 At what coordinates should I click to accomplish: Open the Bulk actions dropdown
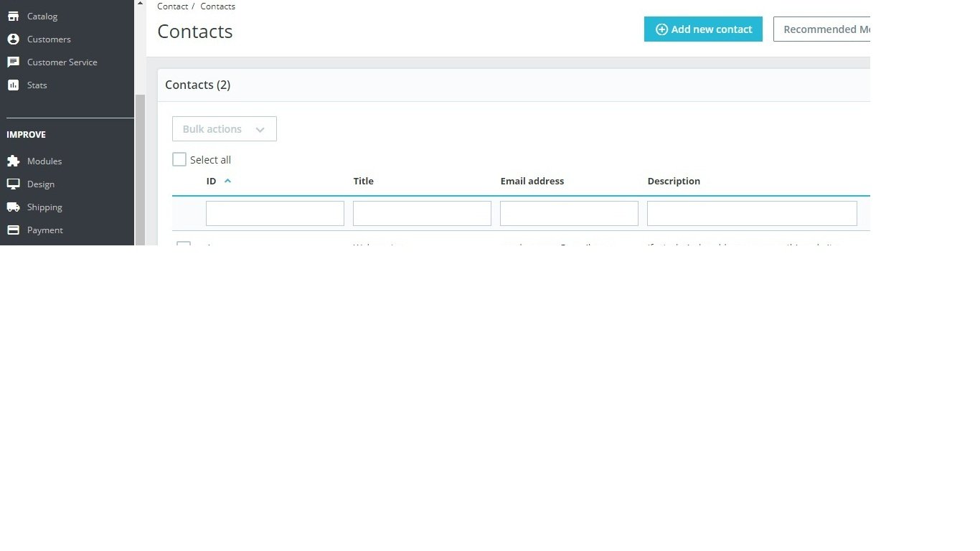225,129
